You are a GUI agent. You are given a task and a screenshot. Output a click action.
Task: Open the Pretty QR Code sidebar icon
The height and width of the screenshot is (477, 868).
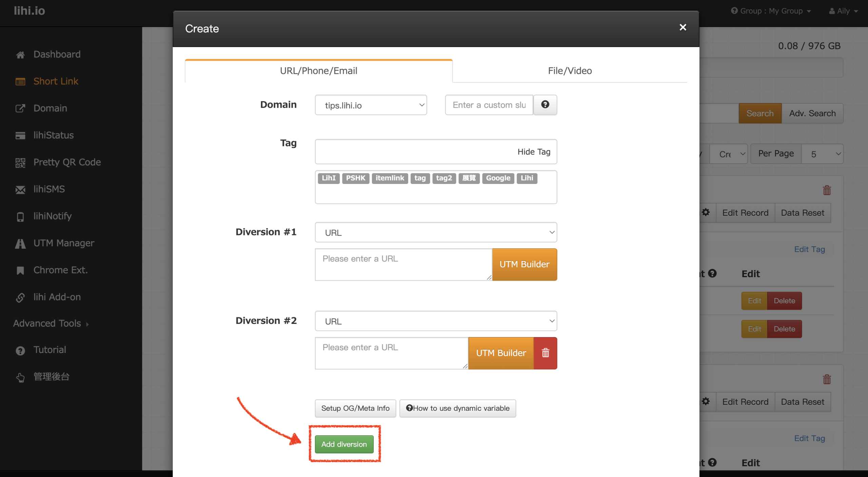coord(20,163)
